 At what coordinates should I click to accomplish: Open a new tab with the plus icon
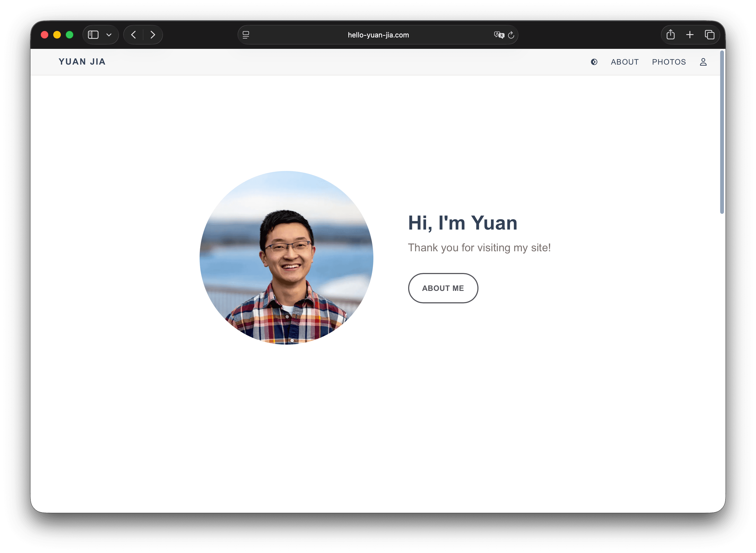pos(690,34)
